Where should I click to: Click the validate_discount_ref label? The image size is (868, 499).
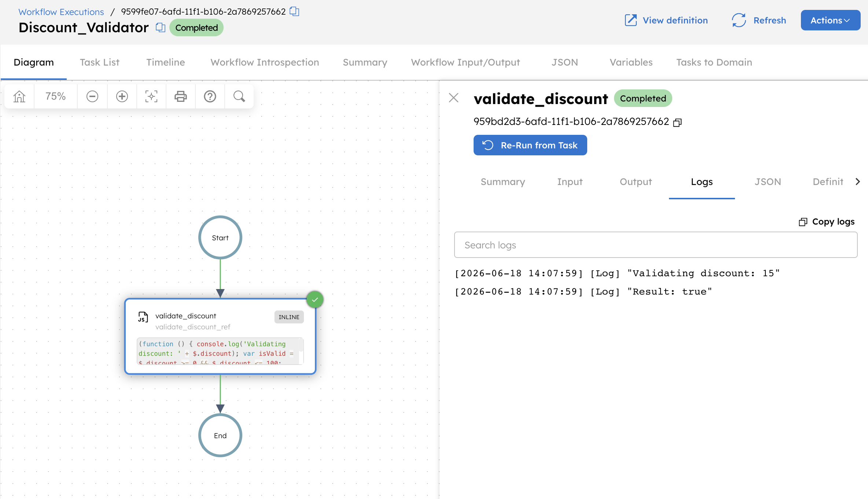pyautogui.click(x=193, y=327)
